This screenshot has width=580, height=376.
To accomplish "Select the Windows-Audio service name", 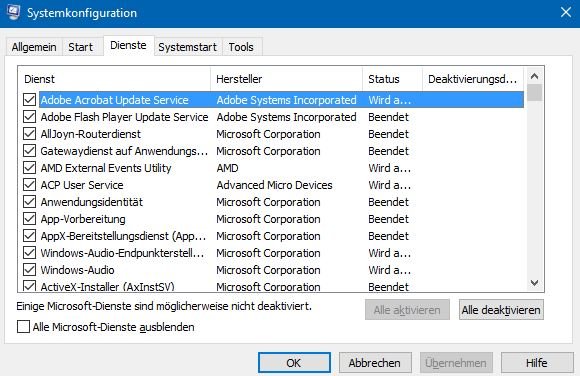I will pos(77,270).
